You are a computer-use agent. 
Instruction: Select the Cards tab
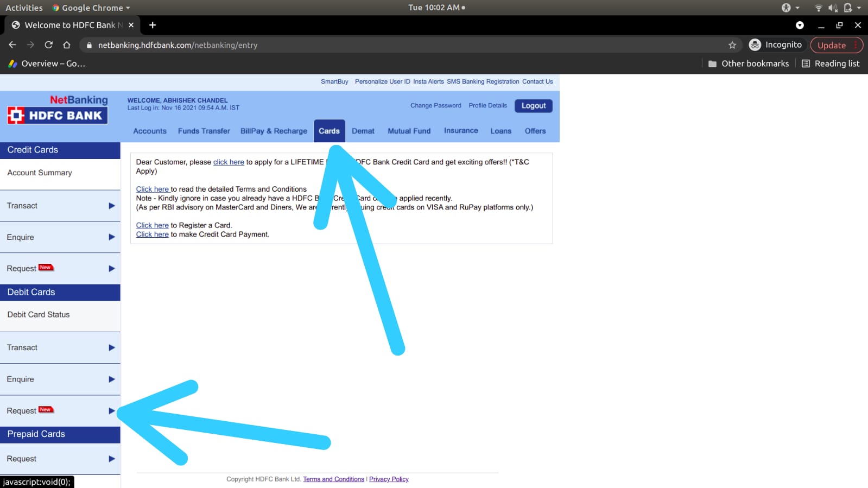tap(329, 131)
